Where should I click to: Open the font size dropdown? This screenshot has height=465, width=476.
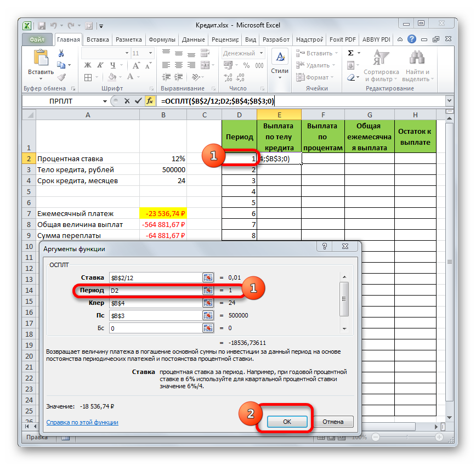coord(150,53)
